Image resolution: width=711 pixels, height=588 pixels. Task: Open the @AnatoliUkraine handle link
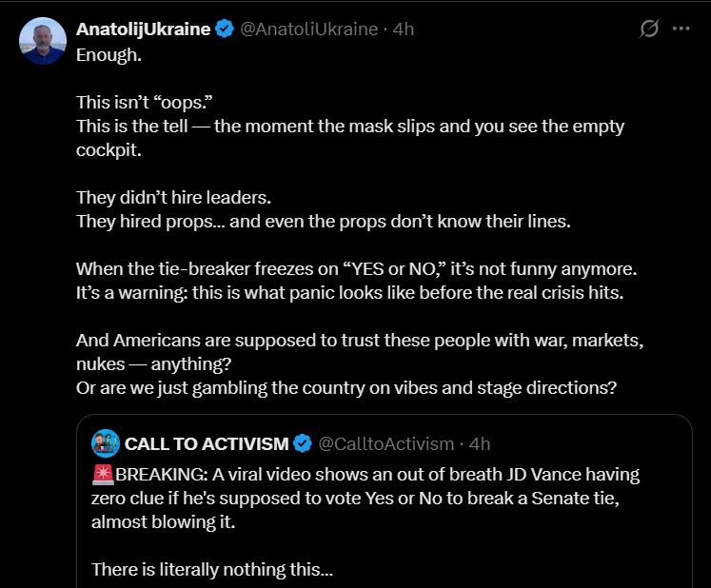click(x=308, y=29)
